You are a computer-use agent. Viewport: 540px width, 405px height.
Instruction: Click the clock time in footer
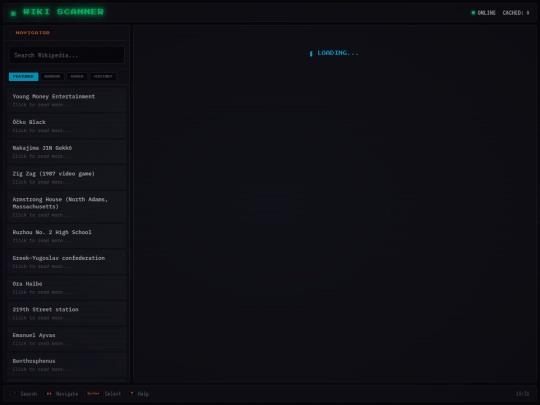(522, 394)
